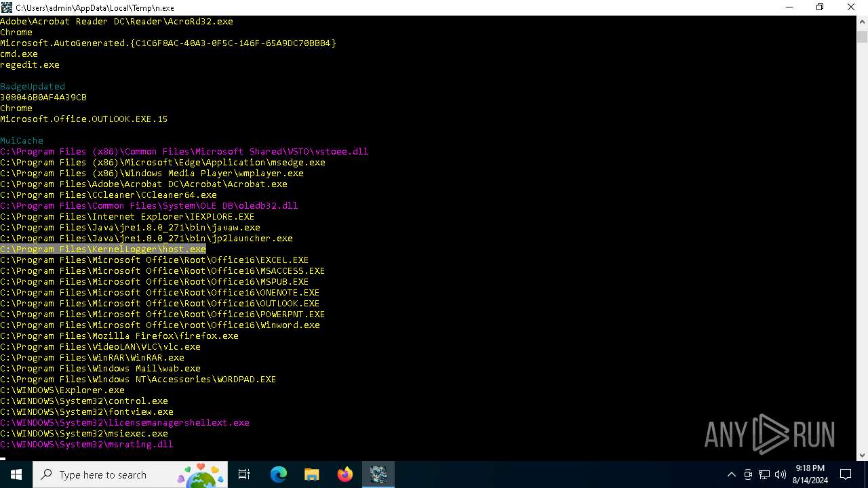Show hidden system tray icons
This screenshot has width=868, height=488.
point(731,474)
